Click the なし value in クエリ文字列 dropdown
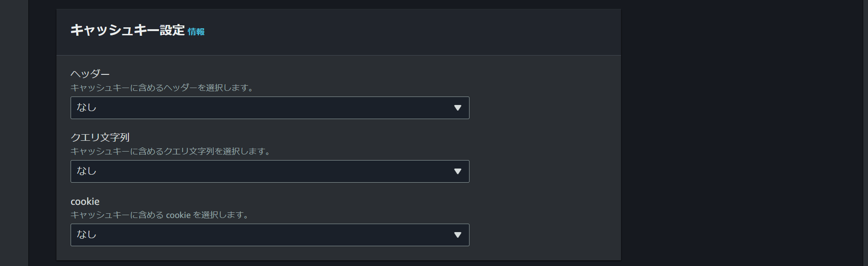The height and width of the screenshot is (266, 868). point(87,171)
